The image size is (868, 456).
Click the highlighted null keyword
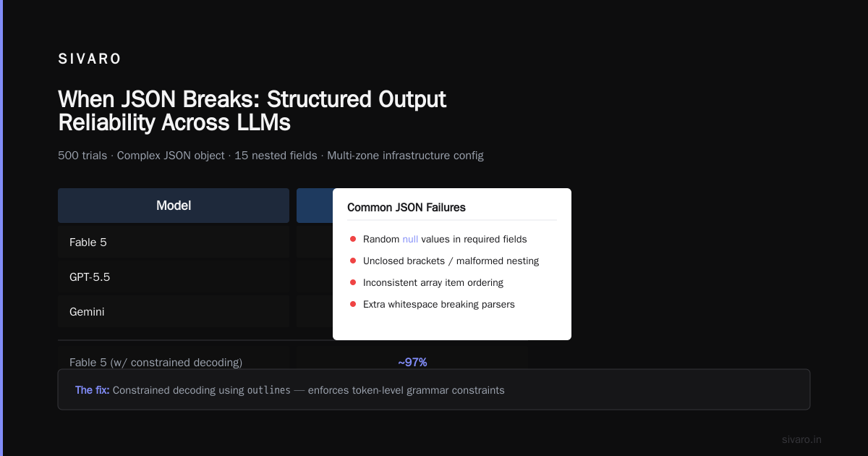click(410, 239)
